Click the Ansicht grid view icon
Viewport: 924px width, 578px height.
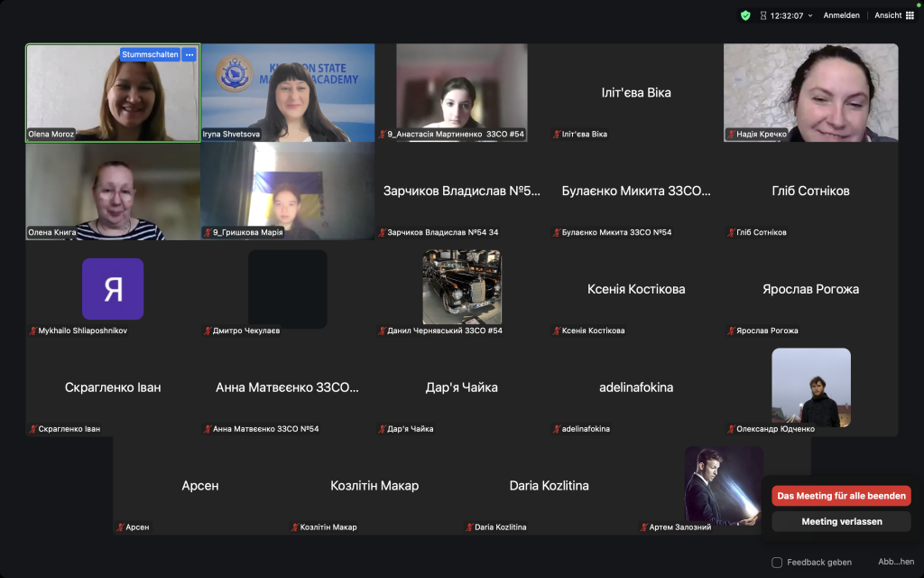click(909, 15)
